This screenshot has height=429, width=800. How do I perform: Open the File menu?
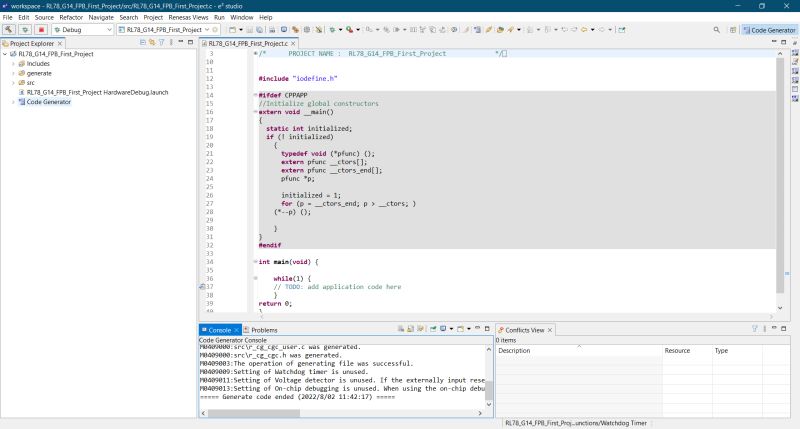click(x=8, y=17)
